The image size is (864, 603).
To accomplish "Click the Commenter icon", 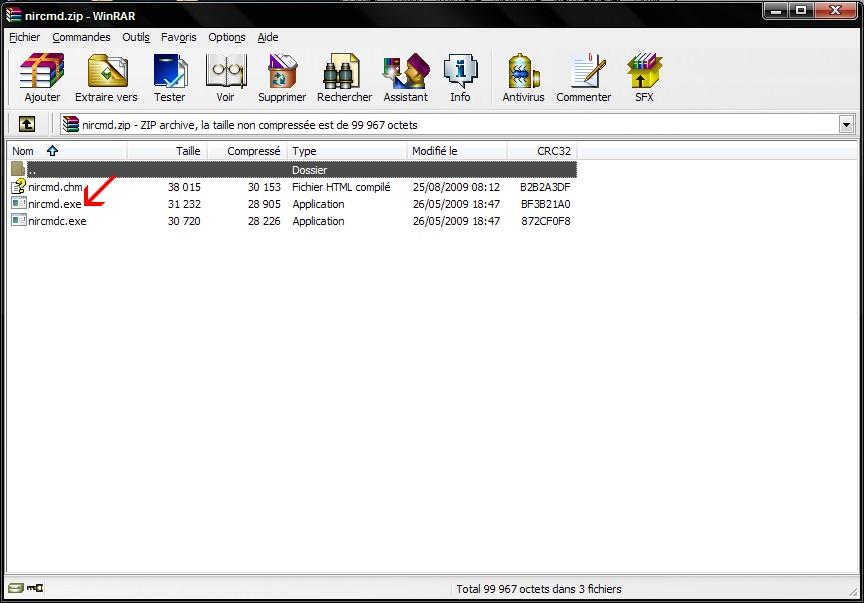I will [x=588, y=71].
